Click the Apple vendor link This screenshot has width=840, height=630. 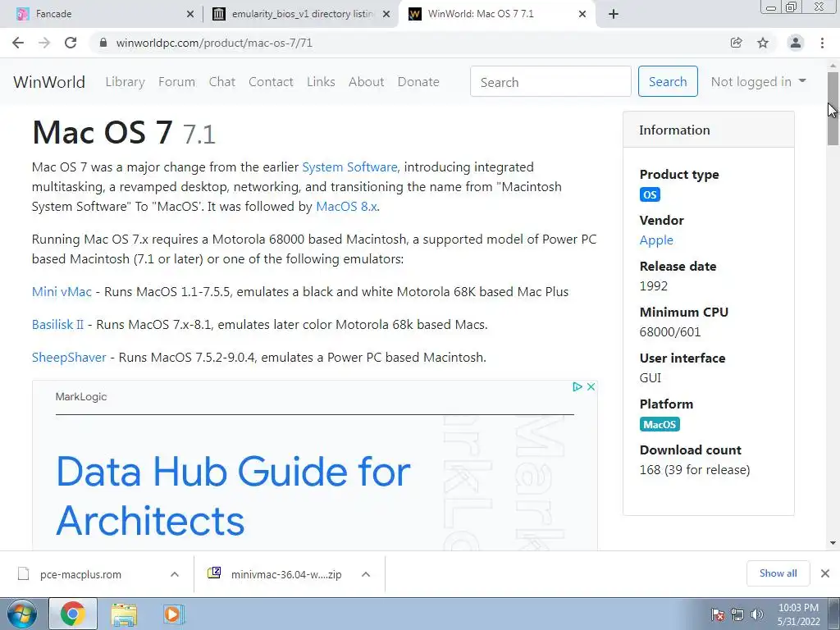click(656, 240)
